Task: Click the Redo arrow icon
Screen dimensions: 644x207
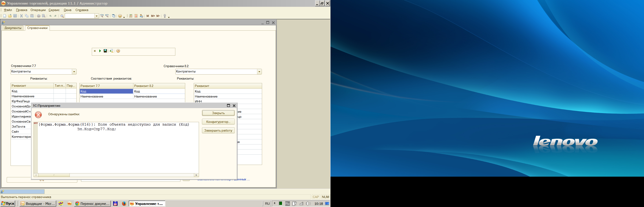Action: 56,16
